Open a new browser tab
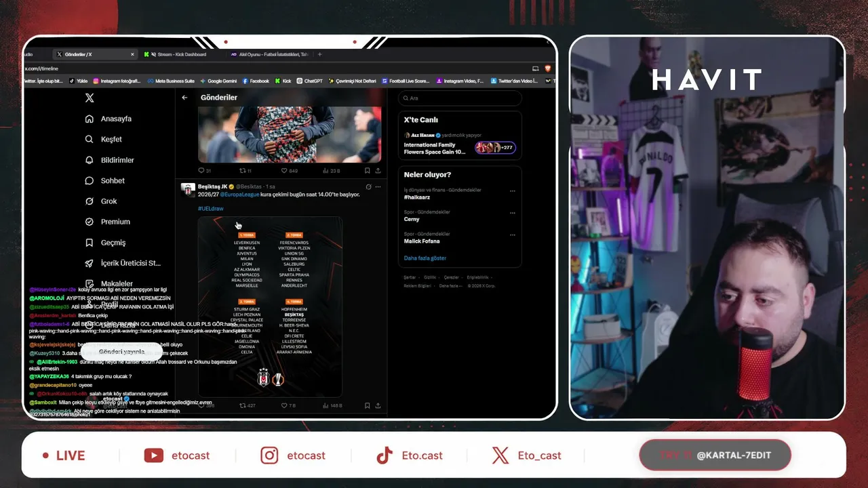The image size is (868, 488). click(319, 54)
